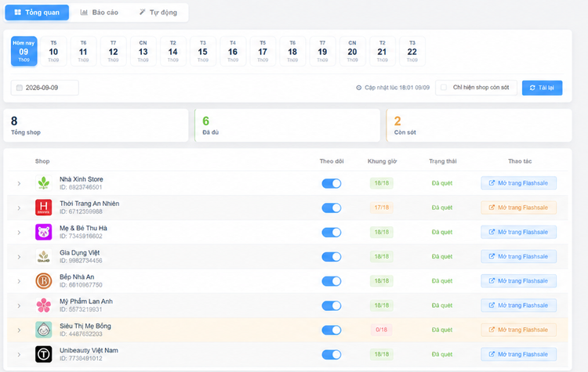Pick date card T2 14
The height and width of the screenshot is (372, 588).
[173, 52]
